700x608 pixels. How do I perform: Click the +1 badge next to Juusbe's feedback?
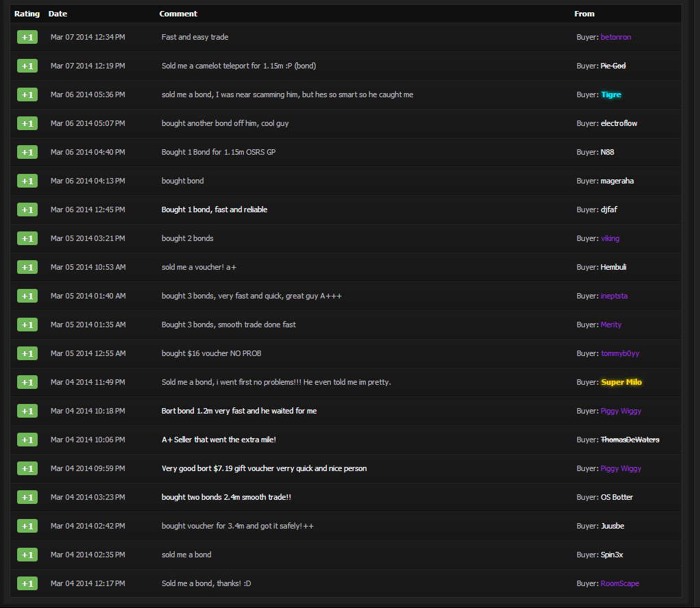coord(27,526)
